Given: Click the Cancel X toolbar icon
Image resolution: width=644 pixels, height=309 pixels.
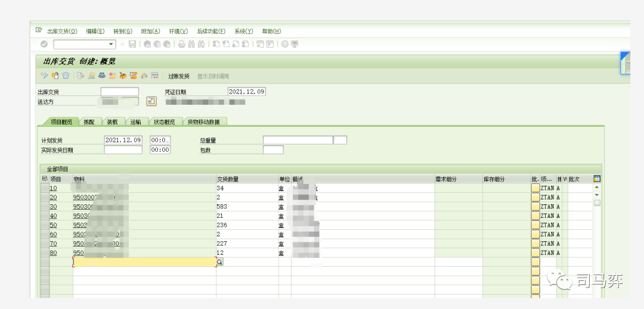Looking at the screenshot, I should (167, 44).
